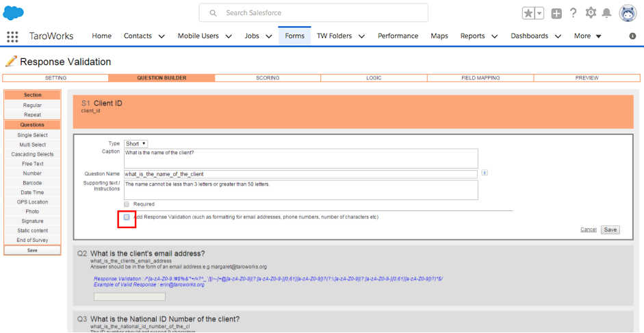Open the Performance tab
Viewport: 644px width, 333px height.
398,36
